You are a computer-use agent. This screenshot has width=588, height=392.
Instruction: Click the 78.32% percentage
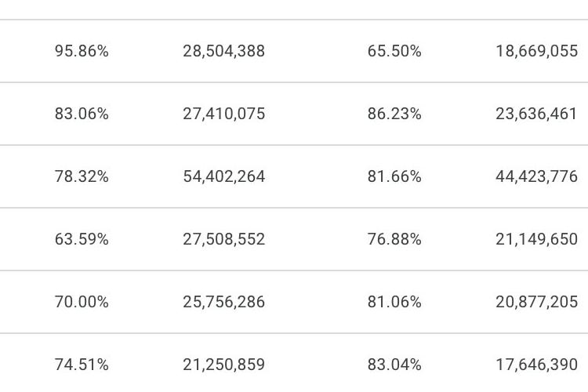point(82,176)
